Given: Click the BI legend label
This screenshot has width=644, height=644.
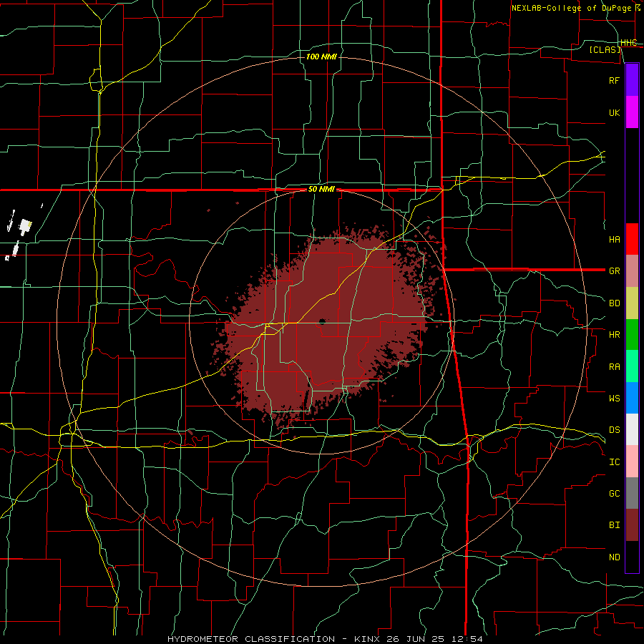Looking at the screenshot, I should pyautogui.click(x=615, y=525).
